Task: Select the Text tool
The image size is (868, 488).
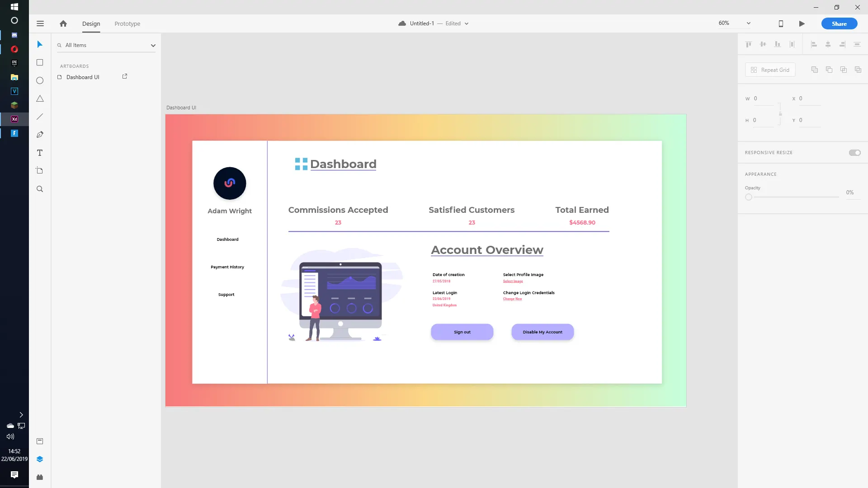Action: [40, 153]
